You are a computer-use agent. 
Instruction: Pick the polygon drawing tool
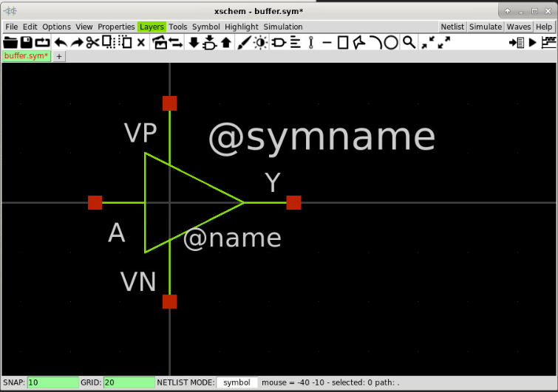pos(358,43)
